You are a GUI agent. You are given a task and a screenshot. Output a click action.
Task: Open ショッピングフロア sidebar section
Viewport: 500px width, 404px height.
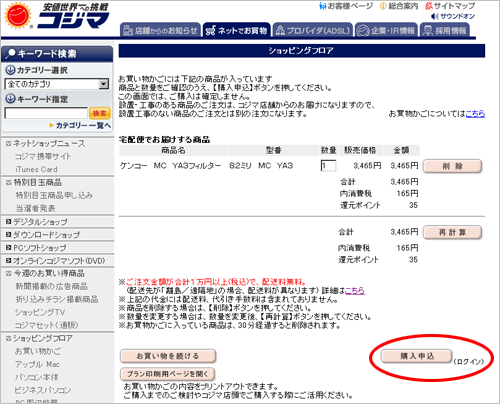43,338
